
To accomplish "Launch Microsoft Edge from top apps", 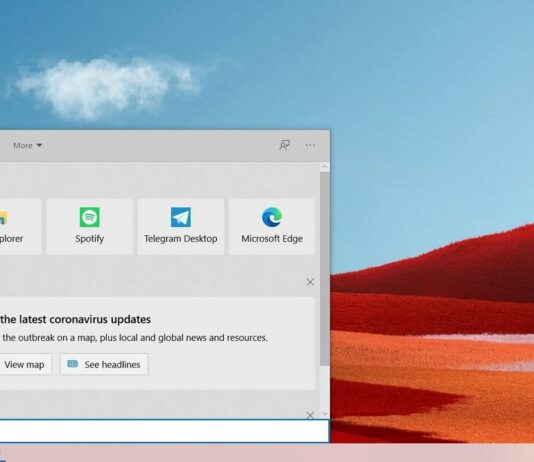I will (x=272, y=226).
